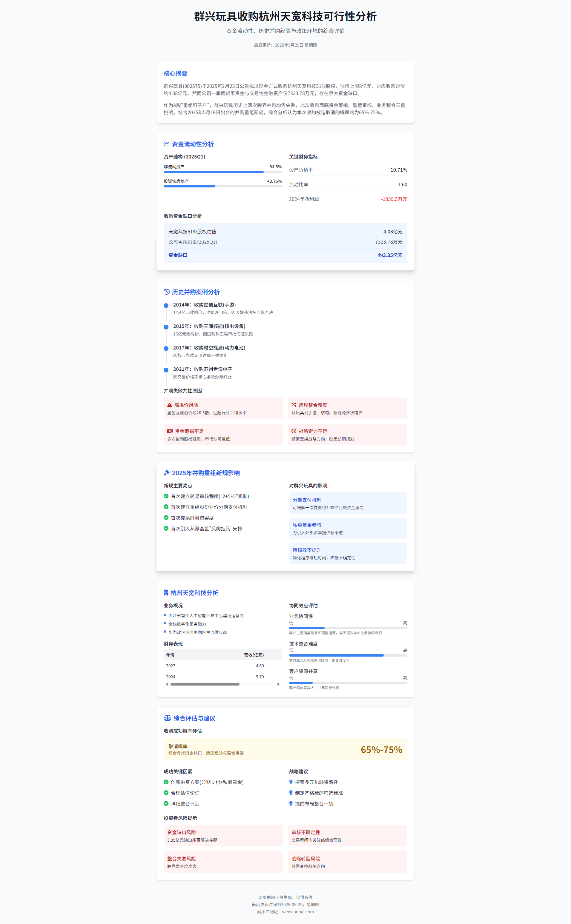Viewport: 571px width, 924px height.
Task: Click the history clock icon beside 历史并购案例分析
Action: (x=167, y=292)
